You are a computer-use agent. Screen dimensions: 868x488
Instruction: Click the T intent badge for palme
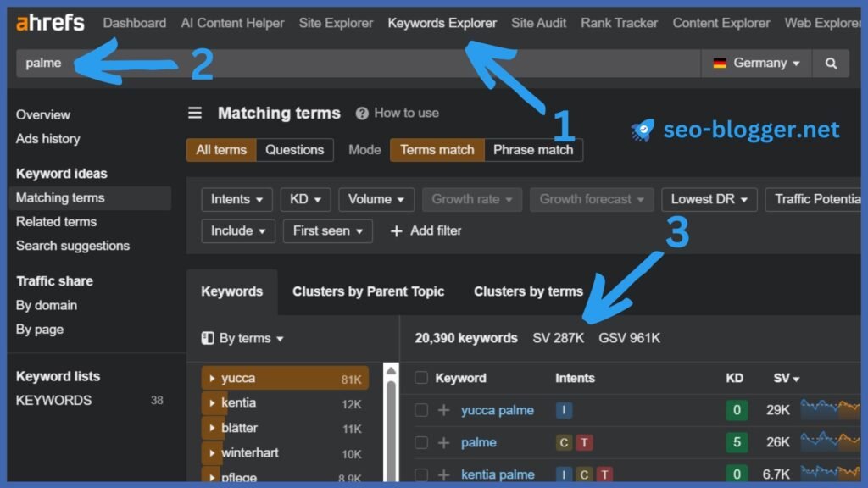click(584, 442)
